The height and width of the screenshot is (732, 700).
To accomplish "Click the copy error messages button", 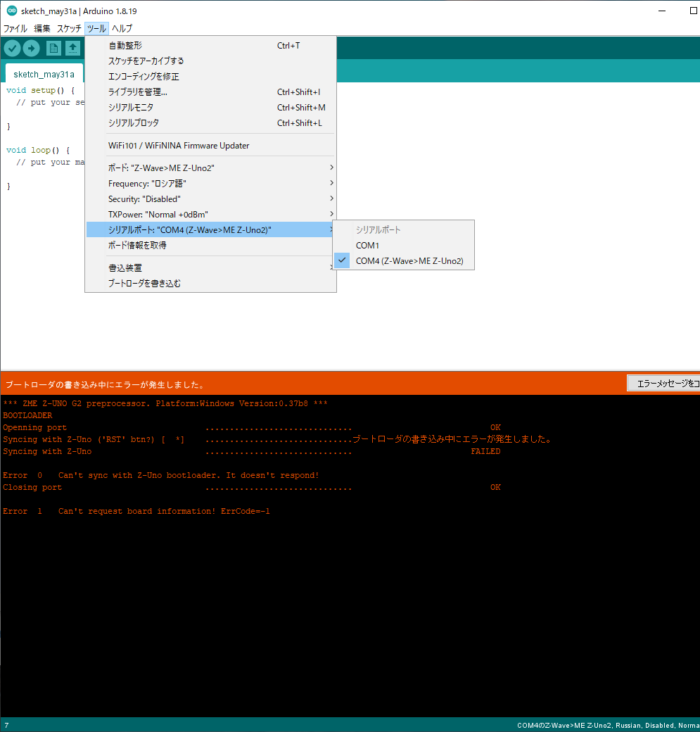I will point(663,384).
